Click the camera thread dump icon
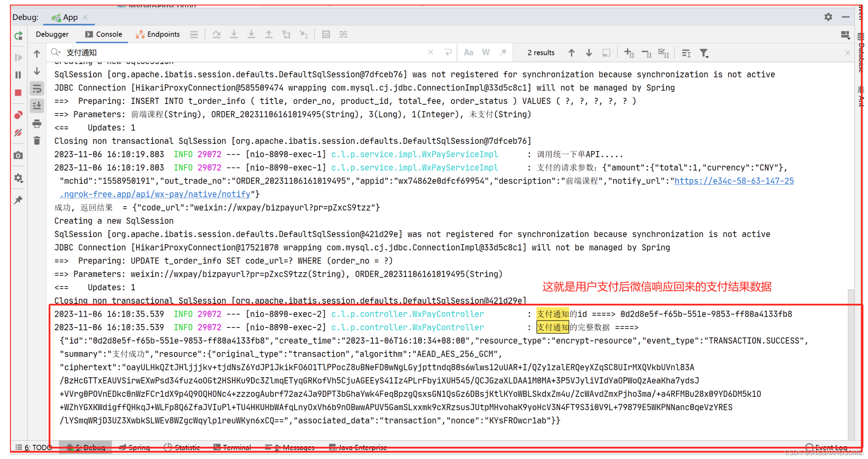 18,155
